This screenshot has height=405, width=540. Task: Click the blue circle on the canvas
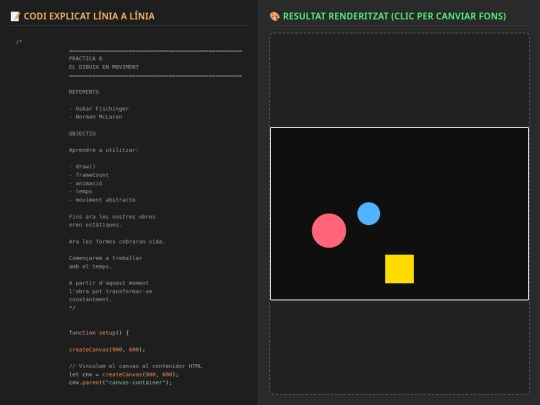[368, 214]
